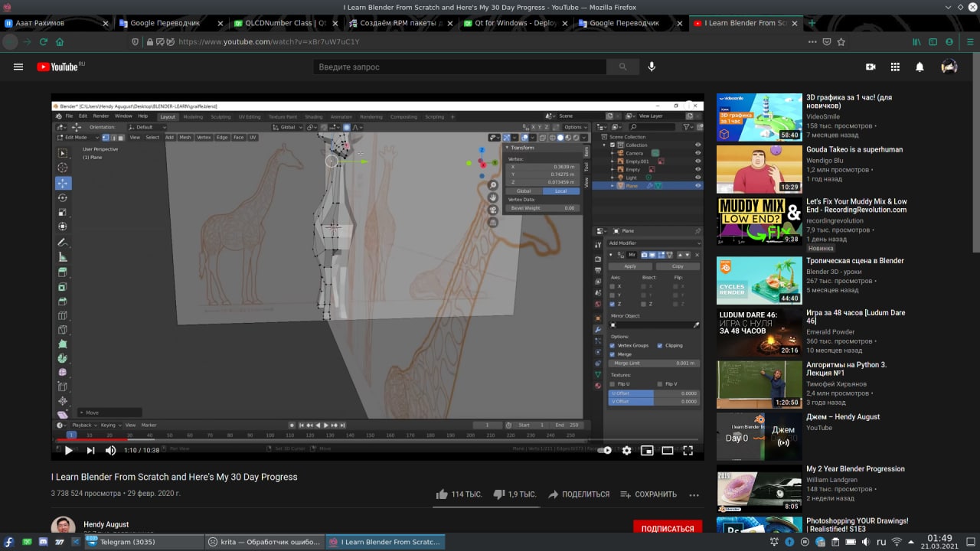980x551 pixels.
Task: Switch to Создаём RPM пакеты tab
Action: point(401,23)
